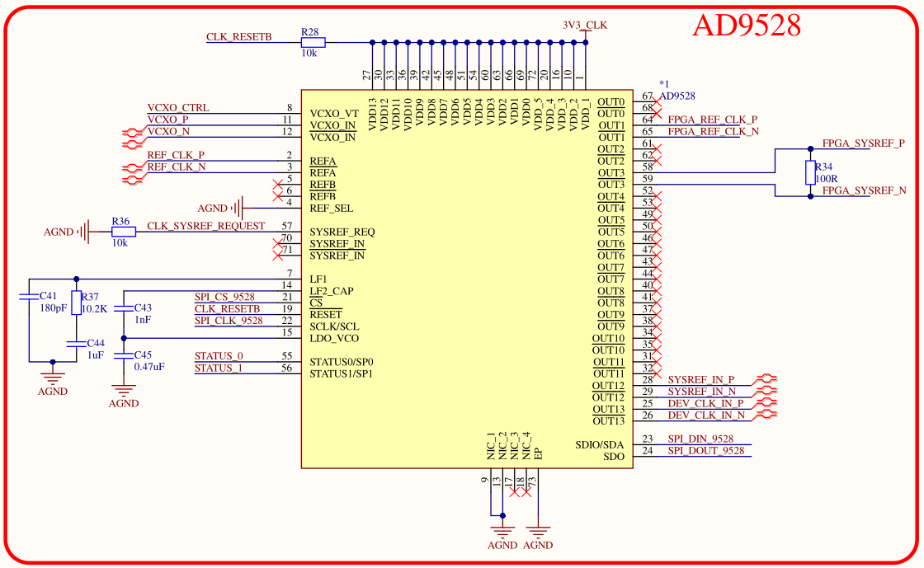This screenshot has width=924, height=568.
Task: Select the off-sheet port on SYSREF_IN_P
Action: (x=766, y=379)
